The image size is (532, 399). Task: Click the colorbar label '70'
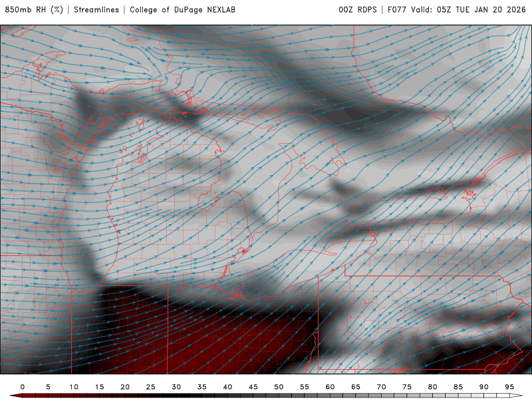[x=381, y=387]
